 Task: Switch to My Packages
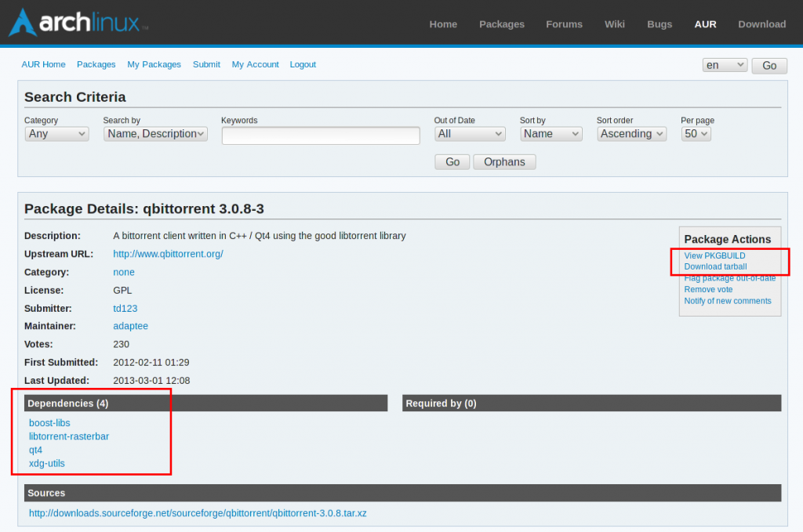[154, 64]
